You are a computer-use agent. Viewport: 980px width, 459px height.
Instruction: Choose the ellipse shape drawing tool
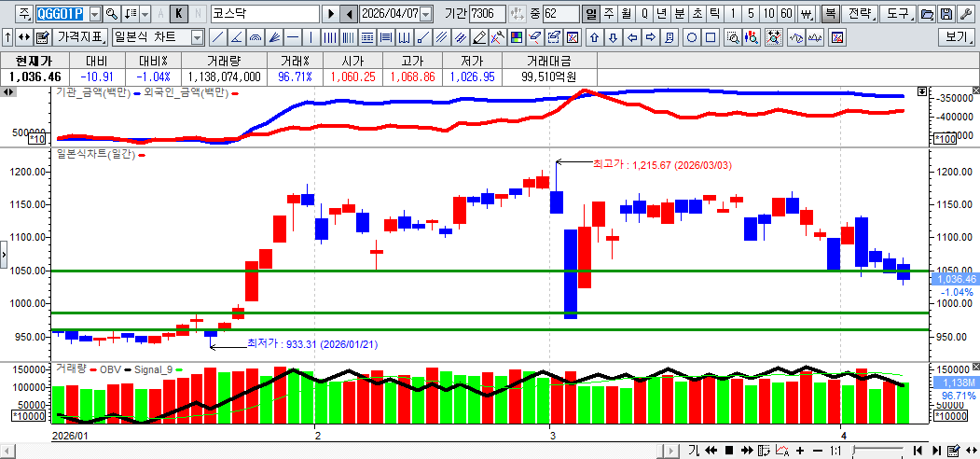692,37
